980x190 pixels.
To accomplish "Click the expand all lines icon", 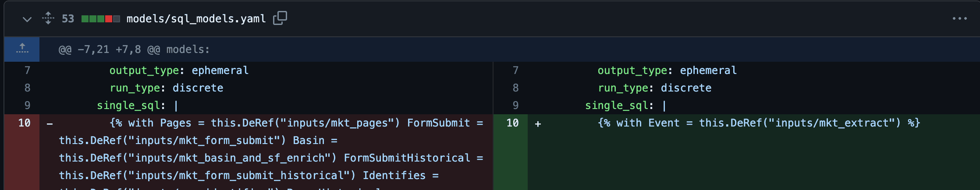I will [48, 18].
